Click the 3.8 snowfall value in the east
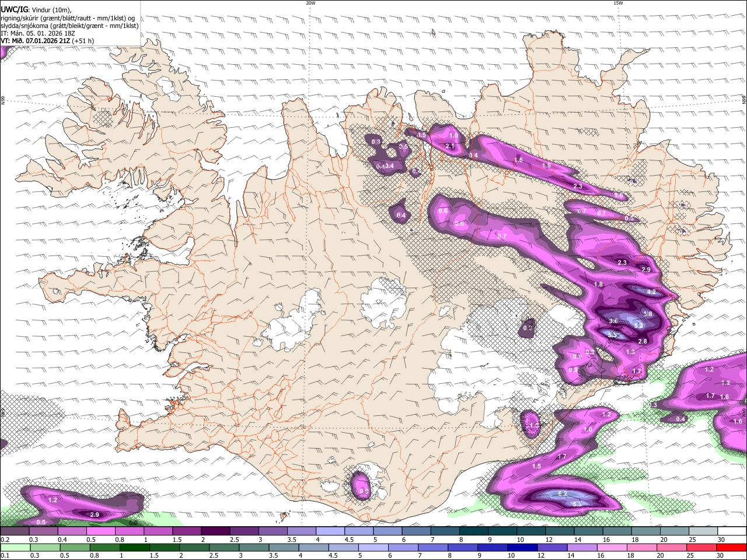Screen dimensions: 747x560 pos(647,314)
